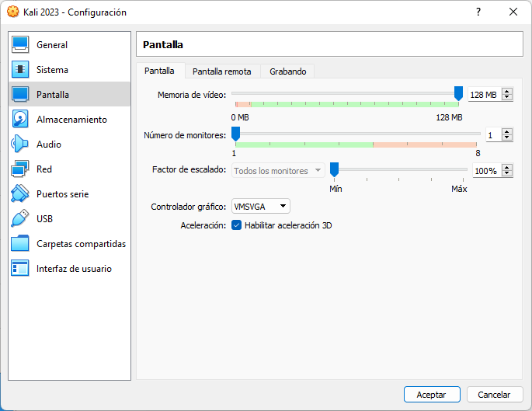Select Red in the settings list

click(70, 169)
